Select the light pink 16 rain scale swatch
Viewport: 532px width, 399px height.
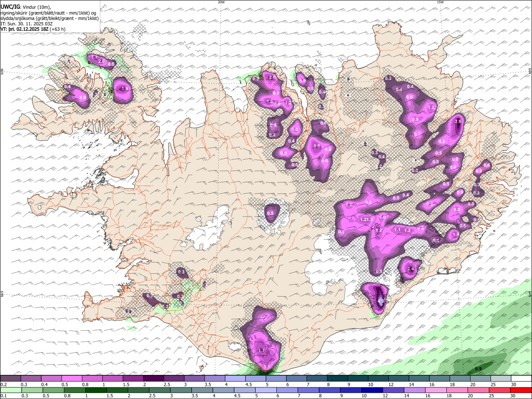click(436, 390)
